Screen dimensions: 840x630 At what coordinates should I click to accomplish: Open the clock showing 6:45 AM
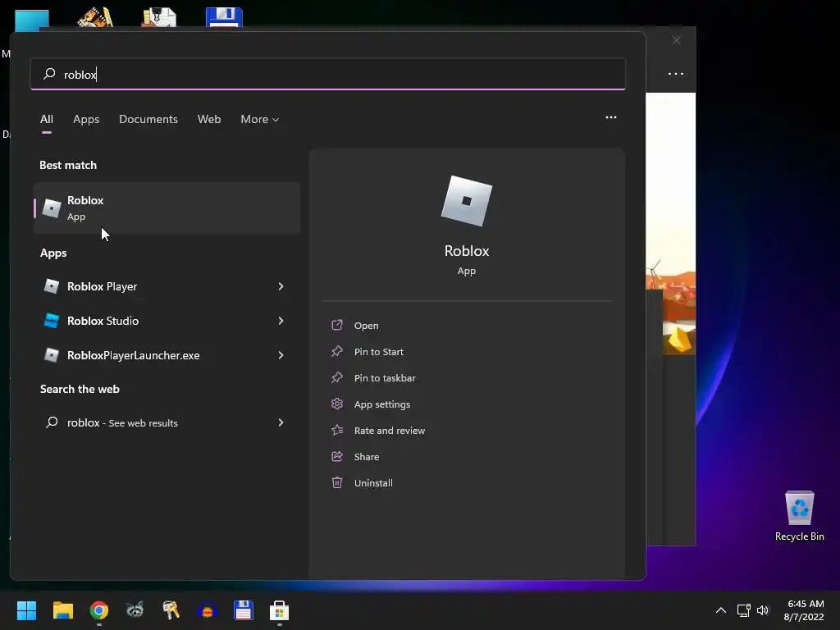pyautogui.click(x=804, y=610)
